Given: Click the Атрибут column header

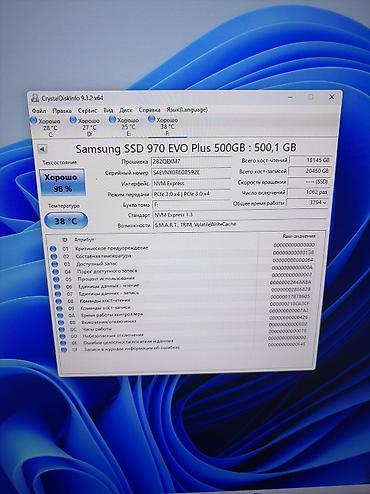Looking at the screenshot, I should pos(84,240).
